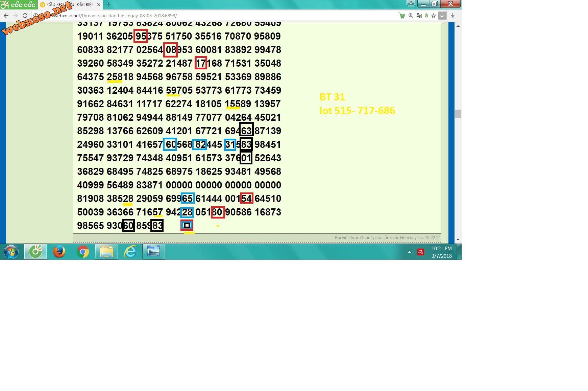Open the page zoom magnifier icon
Image resolution: width=588 pixels, height=391 pixels.
coord(411,16)
